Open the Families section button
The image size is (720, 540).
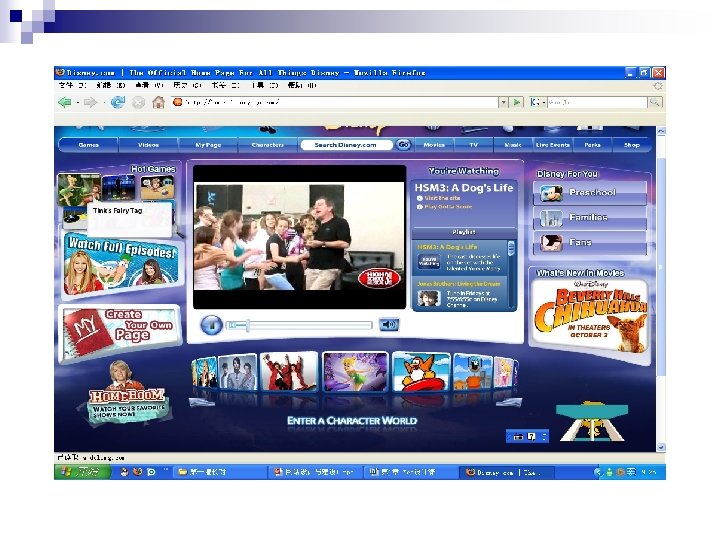click(x=590, y=217)
